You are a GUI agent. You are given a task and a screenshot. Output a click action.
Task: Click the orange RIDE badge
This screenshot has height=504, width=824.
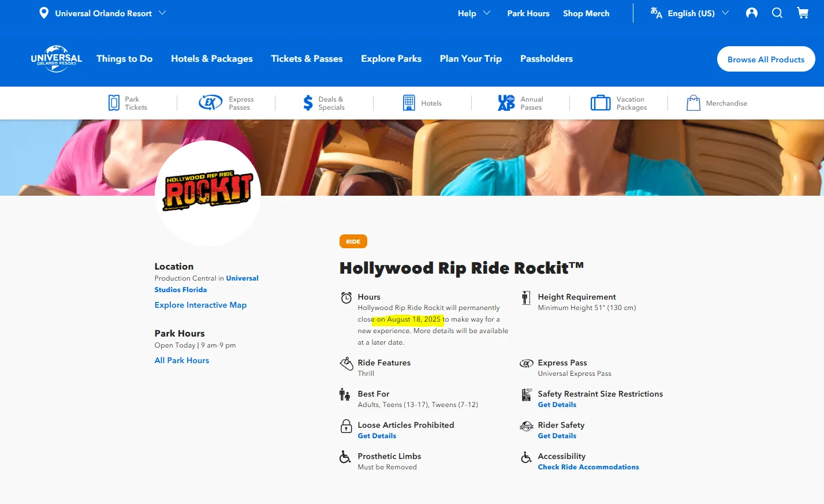click(x=353, y=241)
